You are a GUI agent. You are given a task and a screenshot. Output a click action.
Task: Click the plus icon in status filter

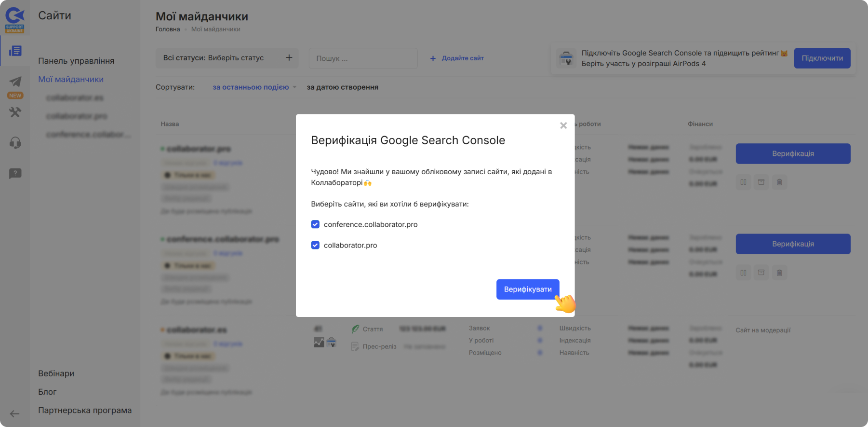289,58
